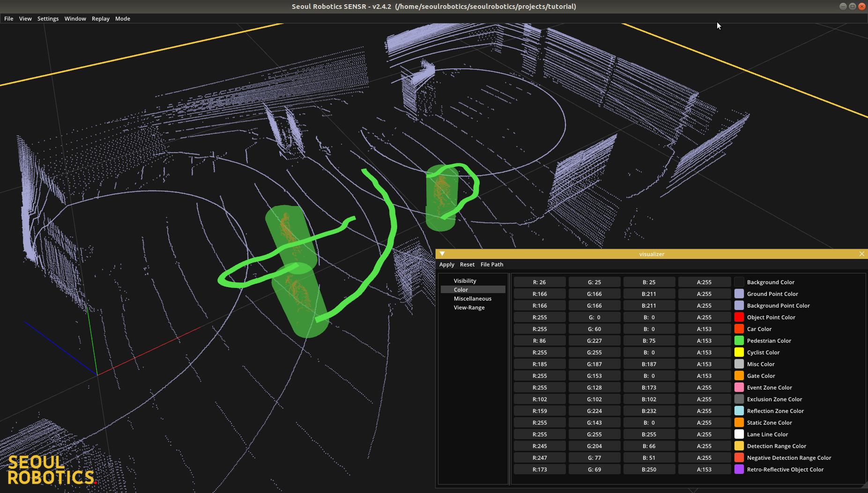
Task: Click the R:185 field of Misc Color
Action: (540, 364)
